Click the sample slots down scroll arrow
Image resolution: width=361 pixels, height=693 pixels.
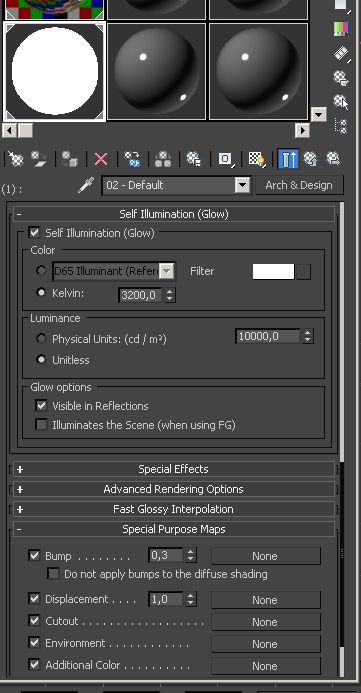(x=319, y=114)
